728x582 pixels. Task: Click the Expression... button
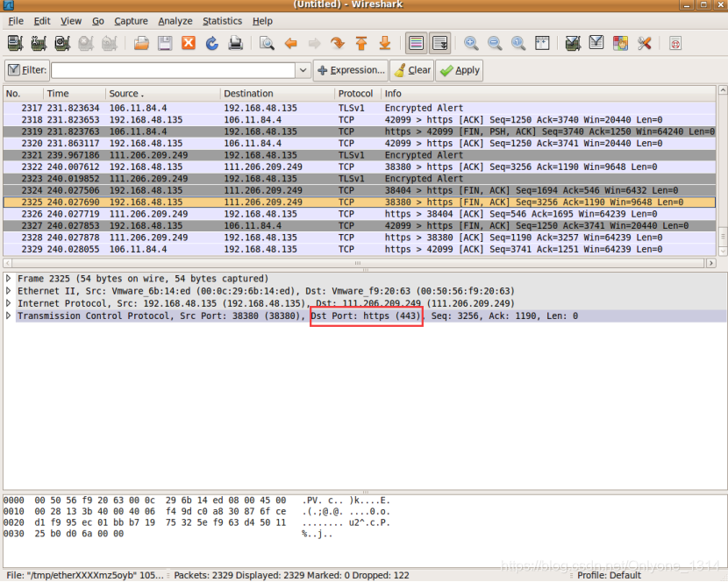351,70
